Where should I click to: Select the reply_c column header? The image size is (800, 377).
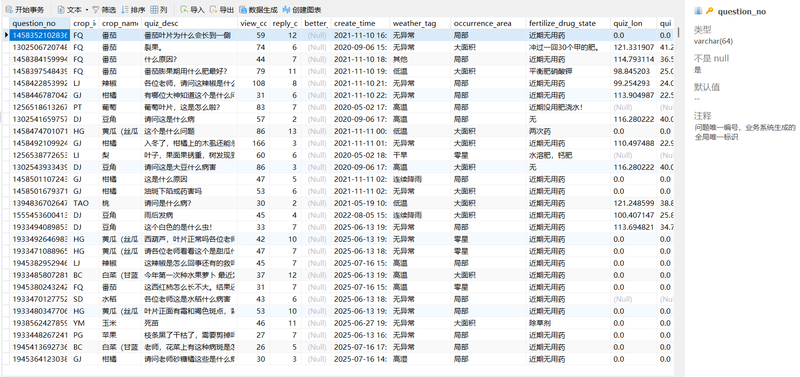(x=285, y=23)
